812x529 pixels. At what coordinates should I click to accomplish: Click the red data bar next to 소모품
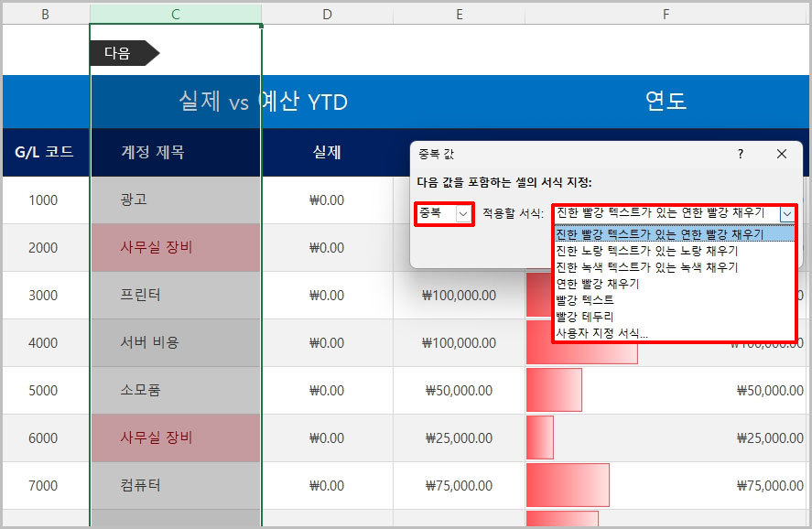(554, 390)
